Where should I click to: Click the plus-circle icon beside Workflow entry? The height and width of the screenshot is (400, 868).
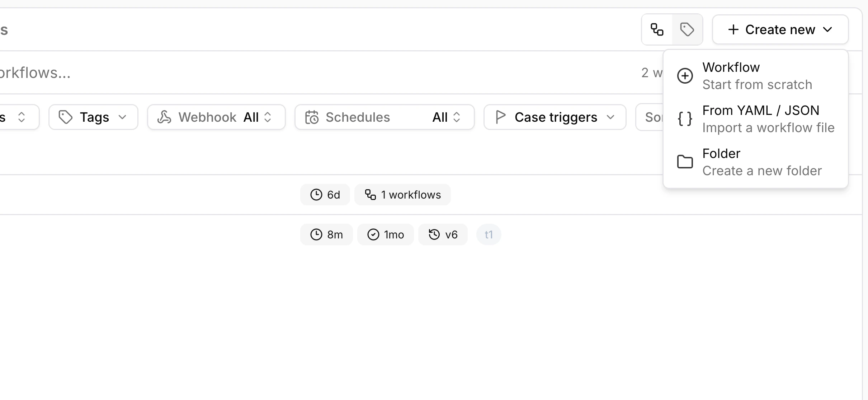click(685, 75)
